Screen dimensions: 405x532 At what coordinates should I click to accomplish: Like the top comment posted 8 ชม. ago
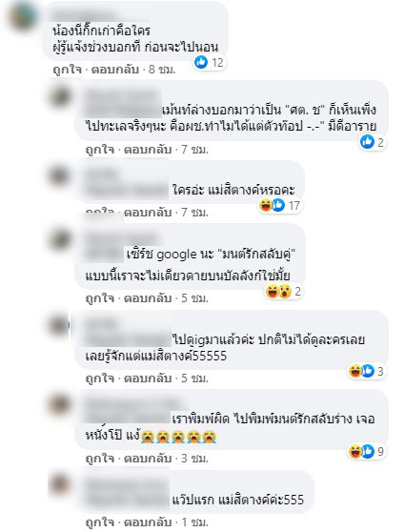coord(67,70)
